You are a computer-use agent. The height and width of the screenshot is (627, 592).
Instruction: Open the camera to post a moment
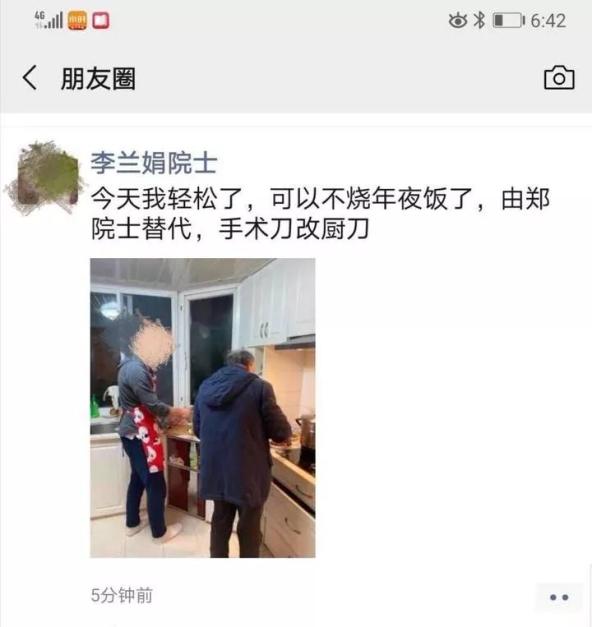[559, 78]
